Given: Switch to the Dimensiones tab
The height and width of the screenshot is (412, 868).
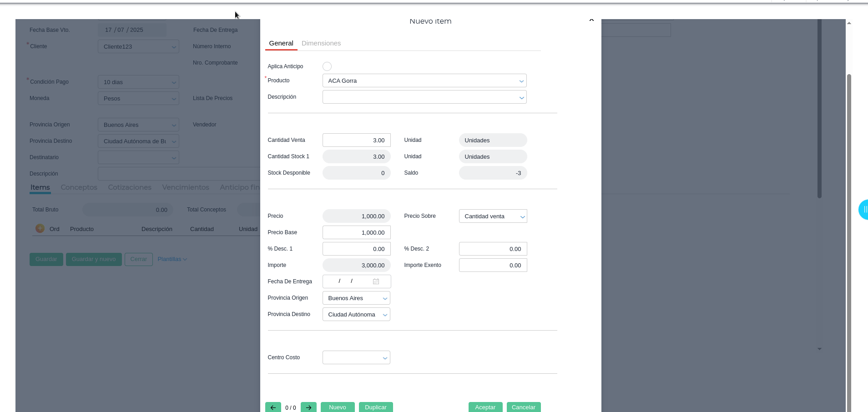Looking at the screenshot, I should [321, 43].
